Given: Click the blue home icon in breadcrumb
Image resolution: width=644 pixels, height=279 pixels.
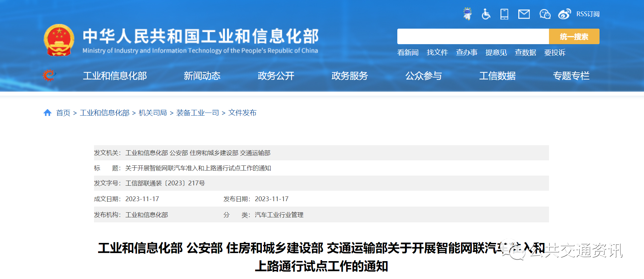Looking at the screenshot, I should coord(48,113).
